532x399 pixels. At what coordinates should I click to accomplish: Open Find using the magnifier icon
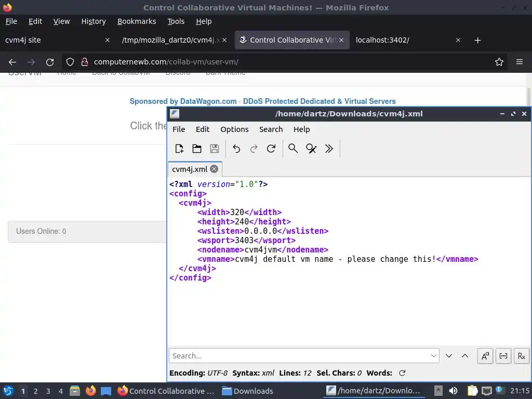click(293, 149)
